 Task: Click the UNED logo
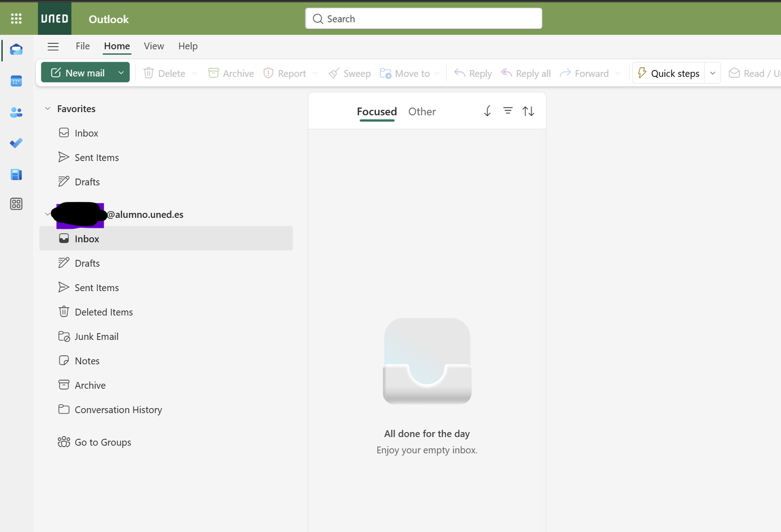tap(54, 19)
